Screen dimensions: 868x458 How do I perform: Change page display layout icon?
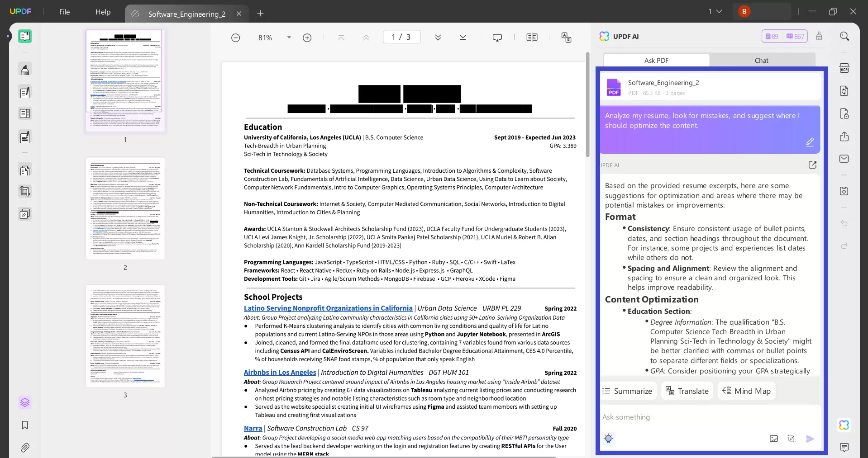[532, 38]
